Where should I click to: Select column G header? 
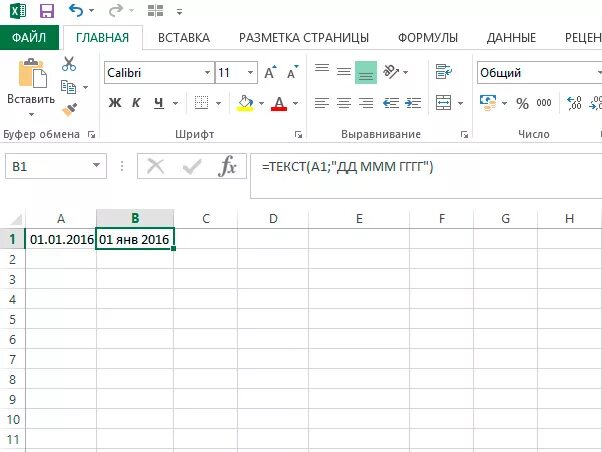click(506, 219)
